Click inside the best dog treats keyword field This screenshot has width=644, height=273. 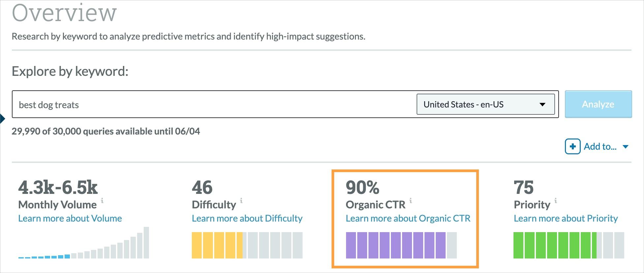pyautogui.click(x=132, y=105)
